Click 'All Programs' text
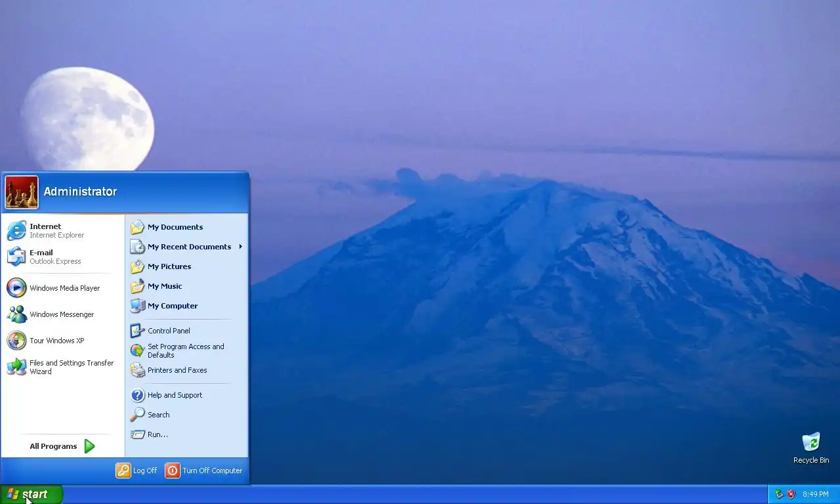This screenshot has width=840, height=504. 53,446
